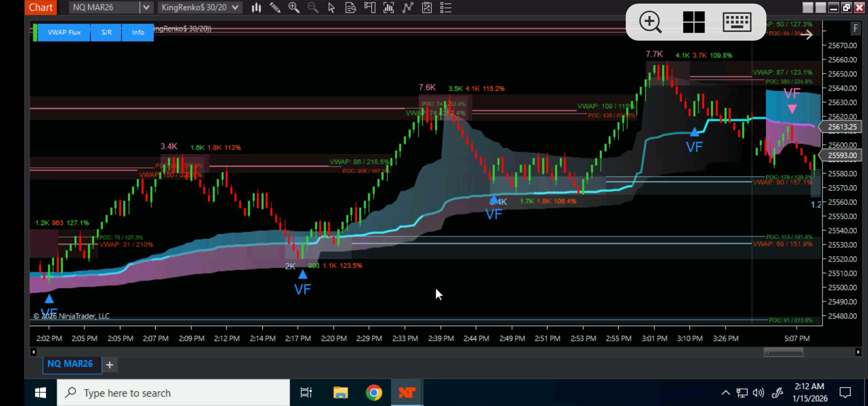Click the F button at chart corner
Image resolution: width=868 pixels, height=406 pixels.
(x=855, y=28)
